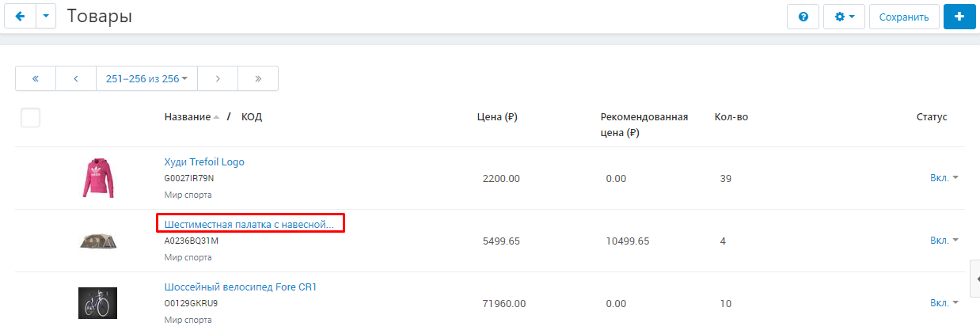The image size is (980, 334).
Task: Click the blue plus add product button
Action: (x=959, y=16)
